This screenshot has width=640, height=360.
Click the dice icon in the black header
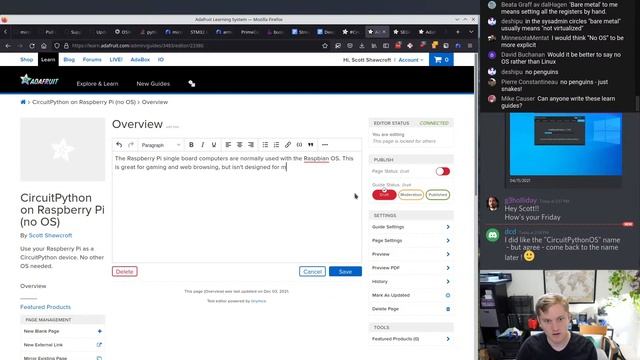point(191,84)
